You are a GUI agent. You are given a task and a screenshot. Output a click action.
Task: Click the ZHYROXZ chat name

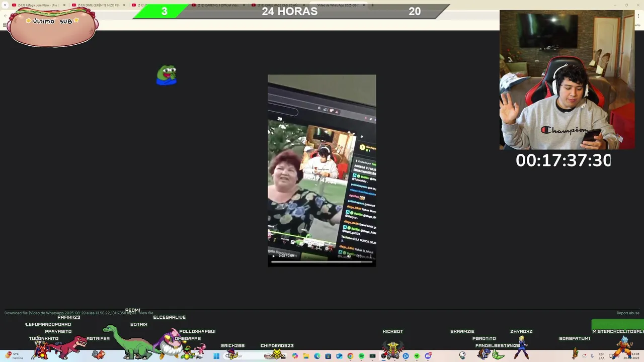pyautogui.click(x=521, y=331)
